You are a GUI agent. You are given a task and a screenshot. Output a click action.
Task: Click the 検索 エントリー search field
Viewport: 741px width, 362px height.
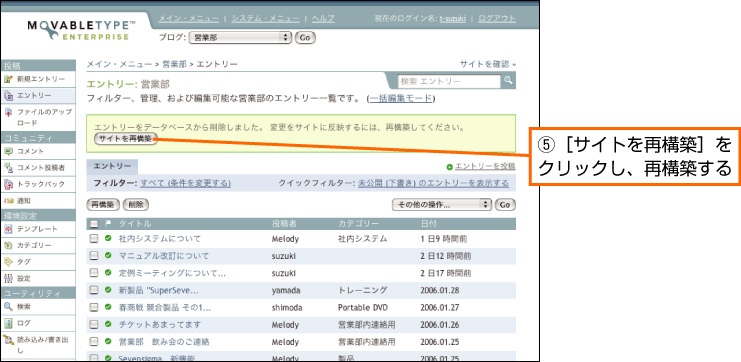(449, 81)
